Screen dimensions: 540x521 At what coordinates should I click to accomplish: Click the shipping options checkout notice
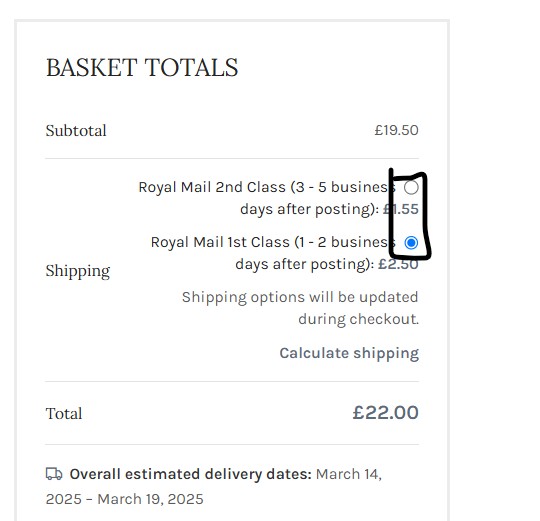300,308
